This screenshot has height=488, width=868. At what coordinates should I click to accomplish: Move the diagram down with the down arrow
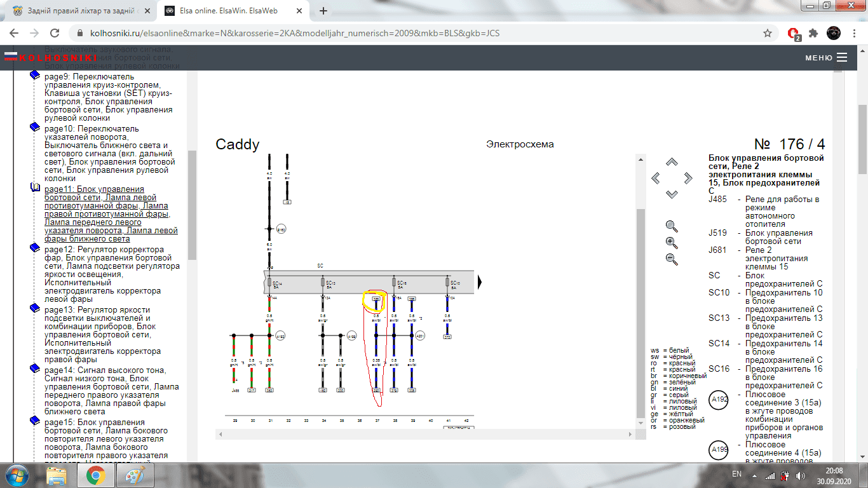tap(672, 194)
